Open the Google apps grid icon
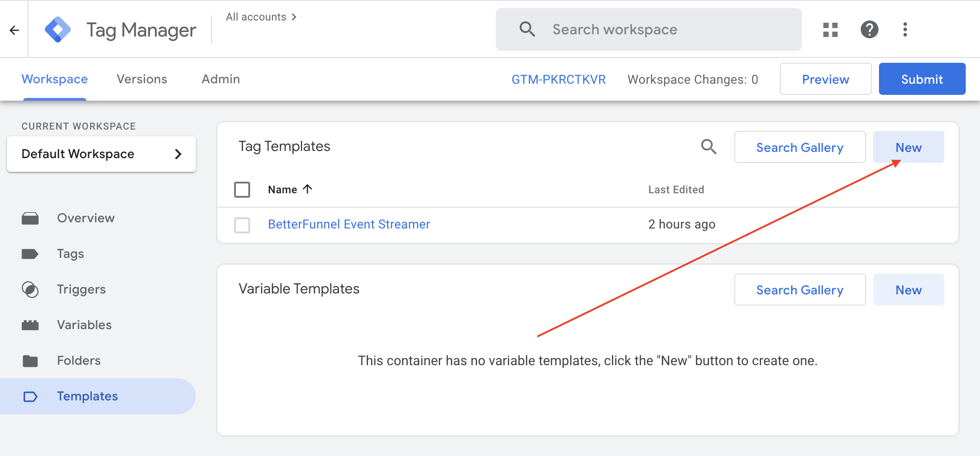This screenshot has width=980, height=456. [830, 30]
